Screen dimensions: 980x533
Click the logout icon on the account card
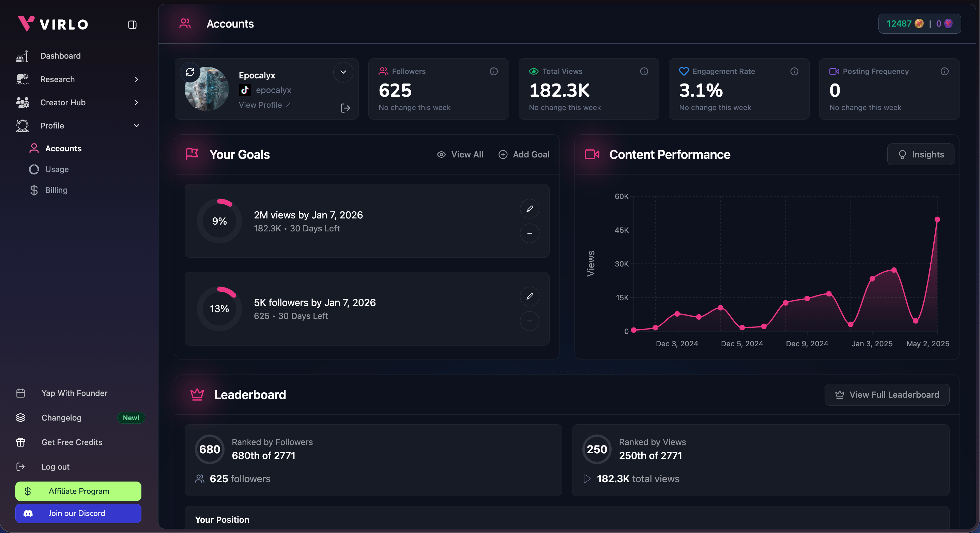345,108
